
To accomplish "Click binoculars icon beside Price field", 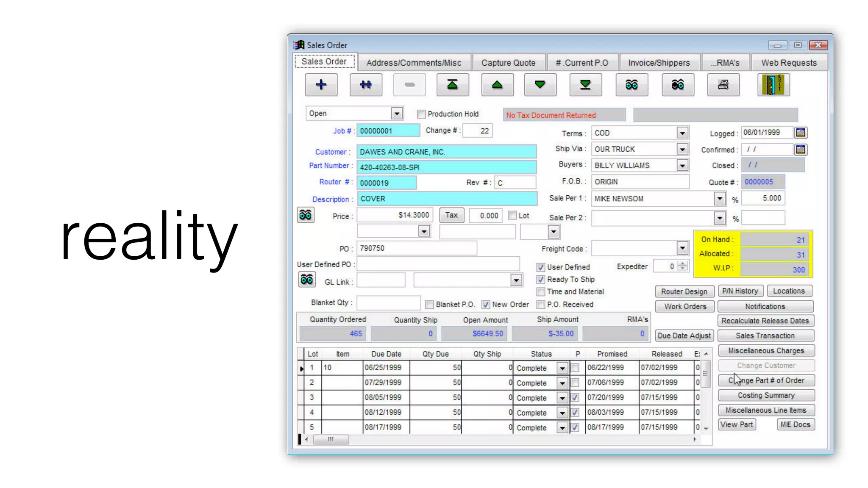I will (305, 215).
